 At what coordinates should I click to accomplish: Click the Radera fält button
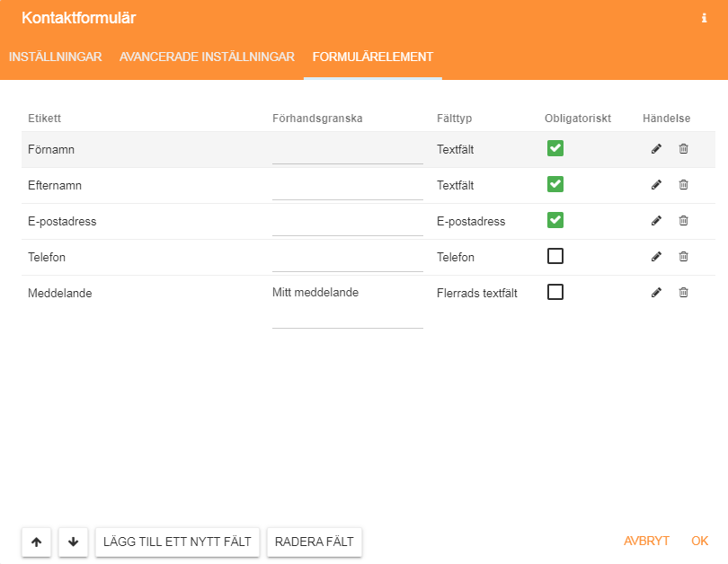tap(315, 542)
